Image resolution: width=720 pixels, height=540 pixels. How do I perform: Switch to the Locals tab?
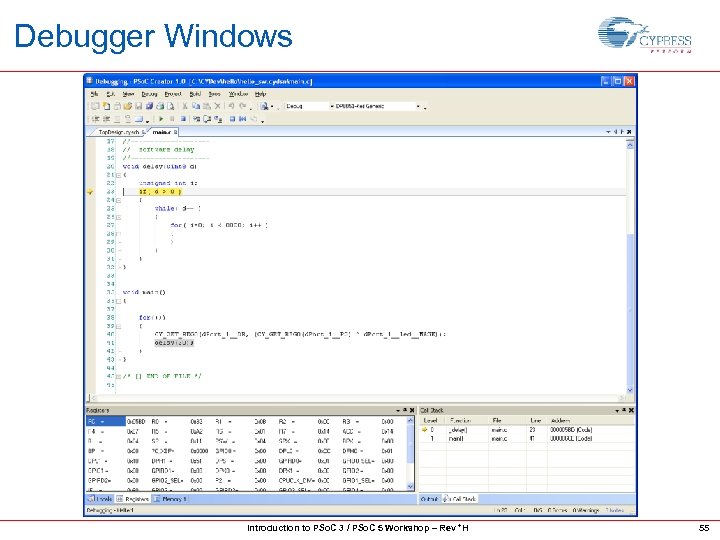pyautogui.click(x=101, y=499)
